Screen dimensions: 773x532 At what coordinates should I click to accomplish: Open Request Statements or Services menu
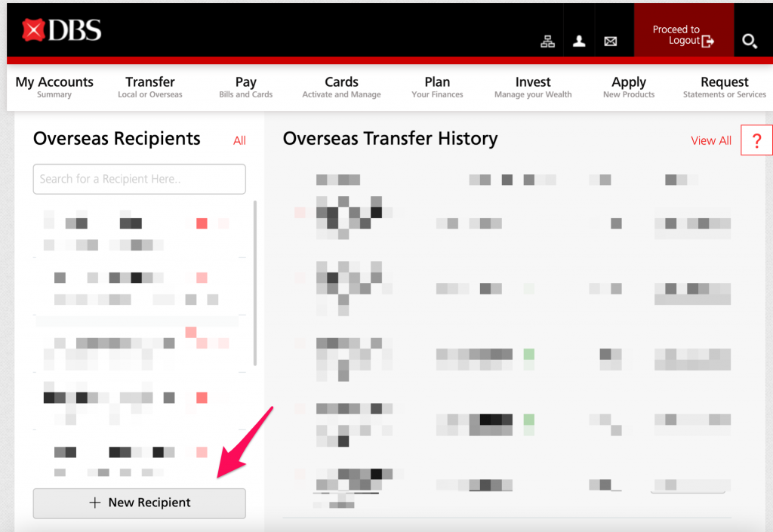[724, 87]
